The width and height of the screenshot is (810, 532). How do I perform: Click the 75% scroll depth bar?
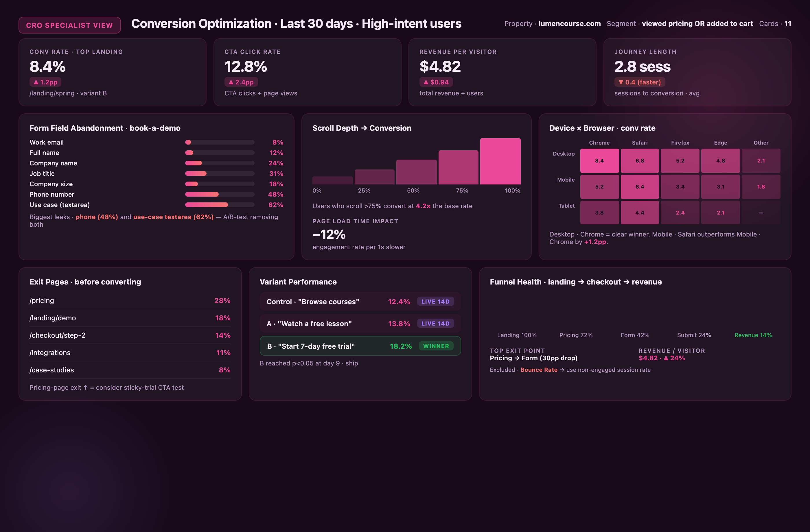pos(458,167)
